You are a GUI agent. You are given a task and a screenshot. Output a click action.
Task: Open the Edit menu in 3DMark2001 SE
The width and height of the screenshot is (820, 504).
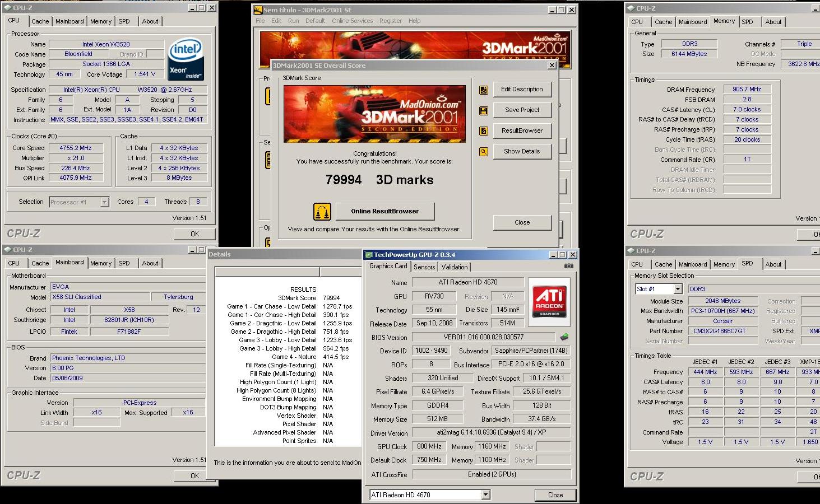tap(276, 21)
